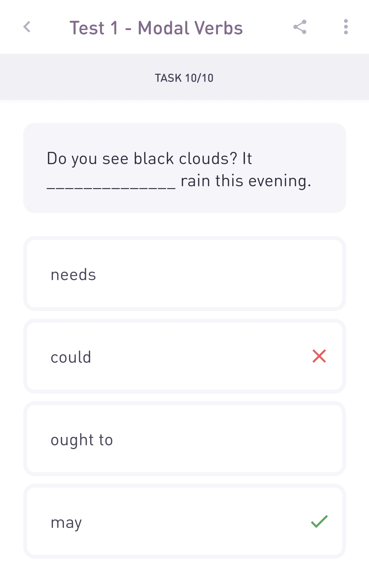Viewport: 369px width, 588px height.
Task: Tap the share icon in header
Action: [300, 27]
